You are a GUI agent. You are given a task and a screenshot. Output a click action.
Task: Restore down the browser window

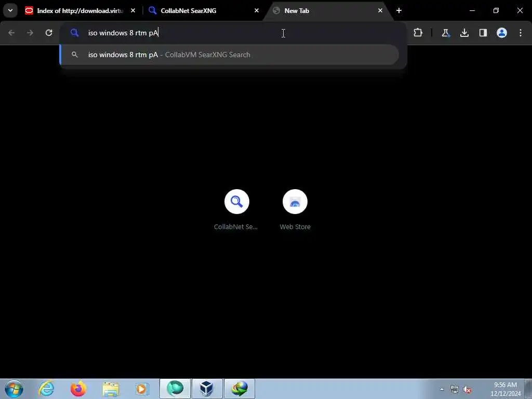click(x=496, y=10)
